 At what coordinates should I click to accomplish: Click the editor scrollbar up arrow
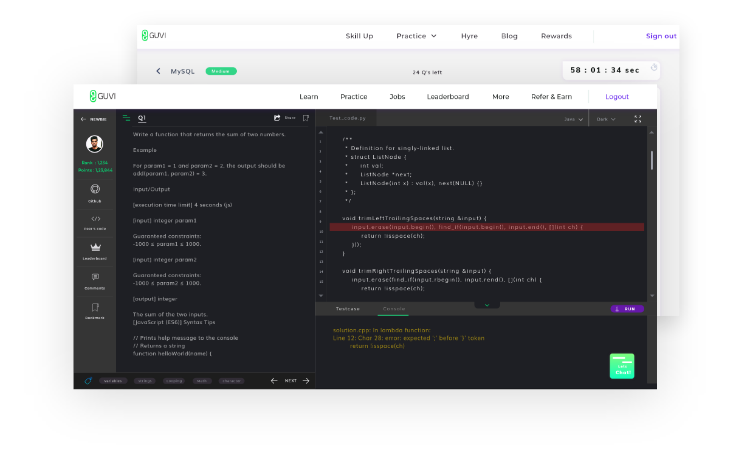point(652,133)
